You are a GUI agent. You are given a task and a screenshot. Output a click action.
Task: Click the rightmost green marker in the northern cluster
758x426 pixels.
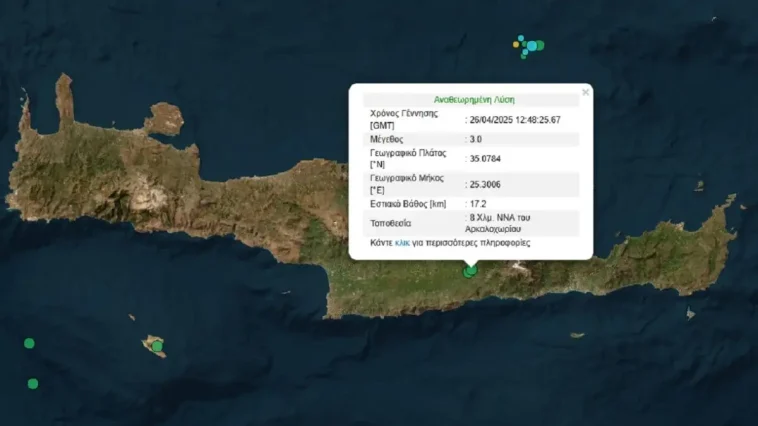pyautogui.click(x=538, y=45)
